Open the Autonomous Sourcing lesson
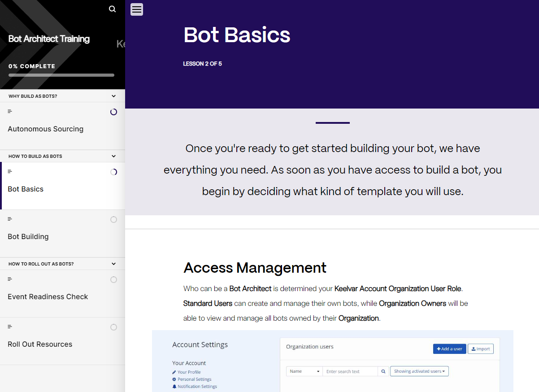Image resolution: width=539 pixels, height=392 pixels. pos(63,126)
